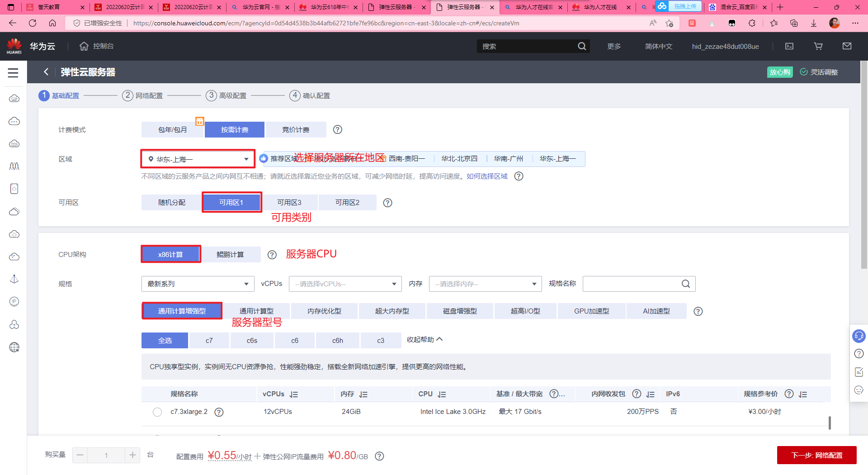Filter specs by c7

tap(209, 341)
